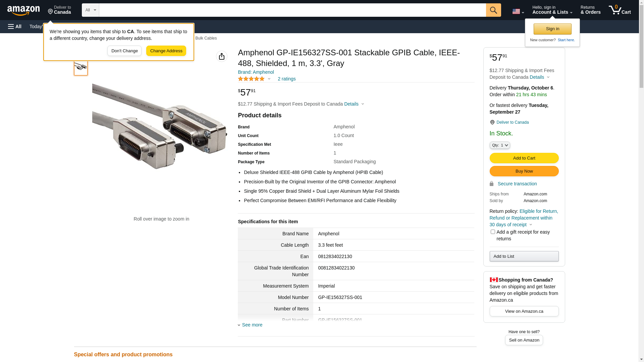Viewport: 644px width, 362px height.
Task: Click the five-star rating icons
Action: click(251, 79)
